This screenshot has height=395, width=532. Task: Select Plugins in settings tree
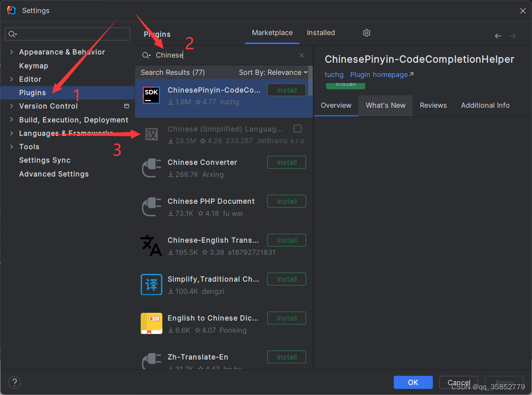pyautogui.click(x=32, y=93)
